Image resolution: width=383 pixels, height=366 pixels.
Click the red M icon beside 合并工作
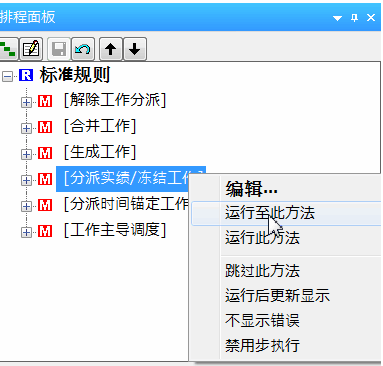(45, 127)
